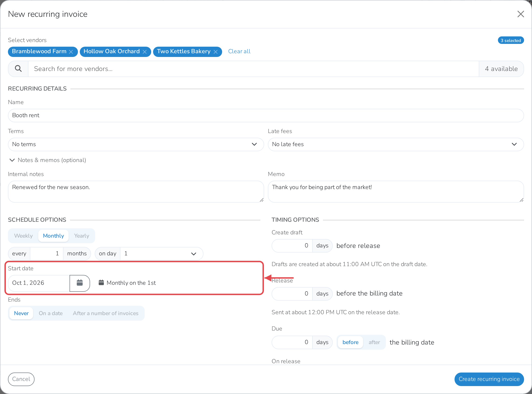The width and height of the screenshot is (532, 394).
Task: Click Create recurring invoice button
Action: tap(489, 379)
